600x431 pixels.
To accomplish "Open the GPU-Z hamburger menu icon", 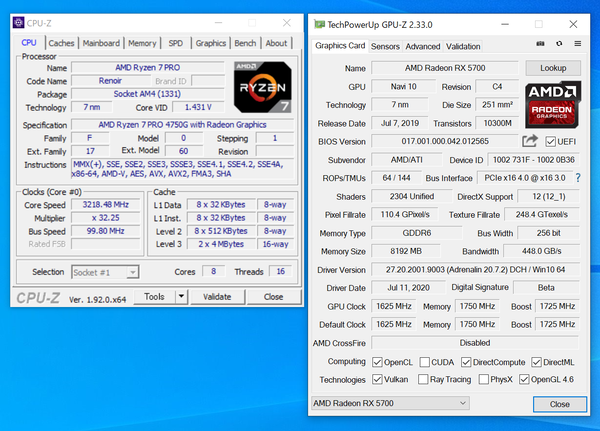I will coord(578,44).
